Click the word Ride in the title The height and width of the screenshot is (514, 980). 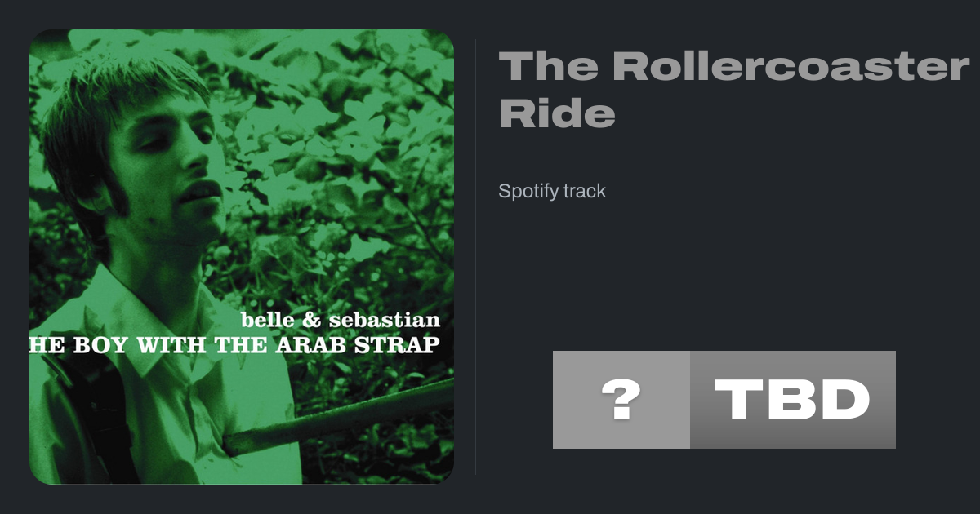(x=556, y=114)
